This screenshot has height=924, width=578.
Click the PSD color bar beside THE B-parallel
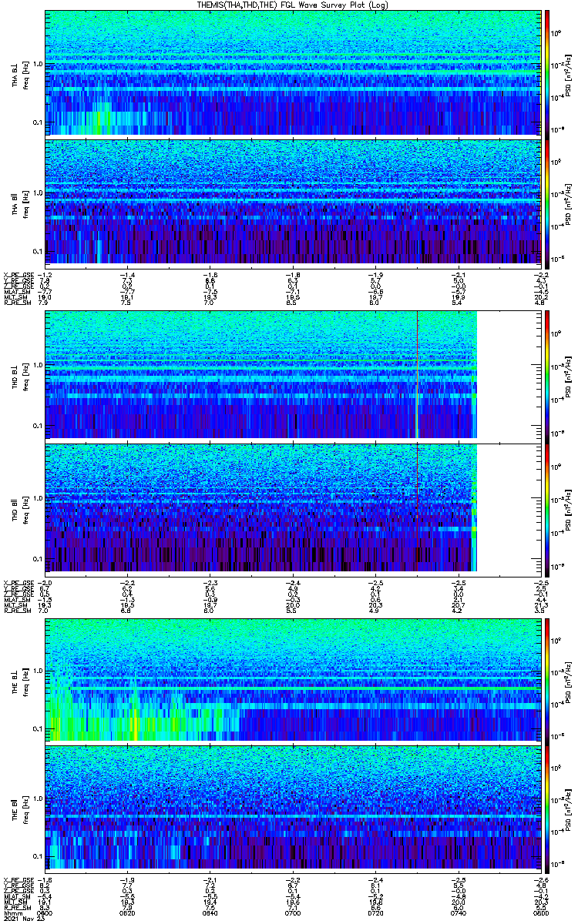point(547,808)
